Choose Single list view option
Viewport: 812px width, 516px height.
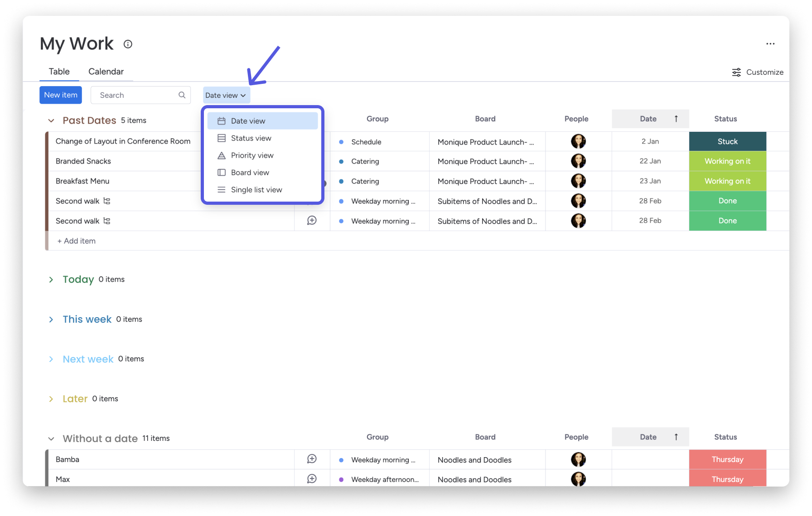tap(256, 190)
